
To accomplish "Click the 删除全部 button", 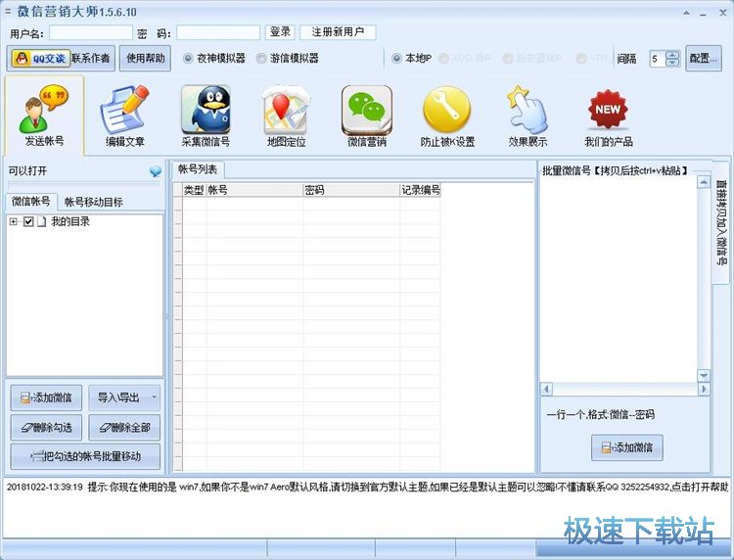I will tap(124, 427).
